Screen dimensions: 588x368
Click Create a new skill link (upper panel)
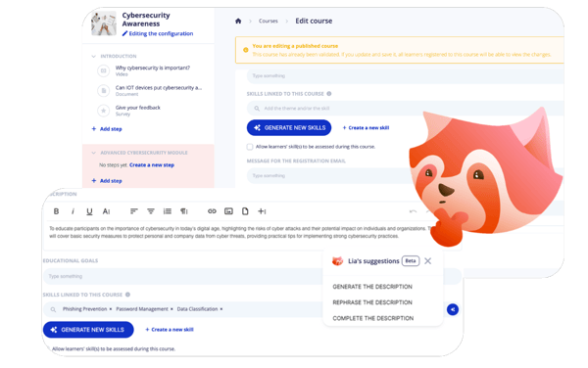tap(366, 128)
